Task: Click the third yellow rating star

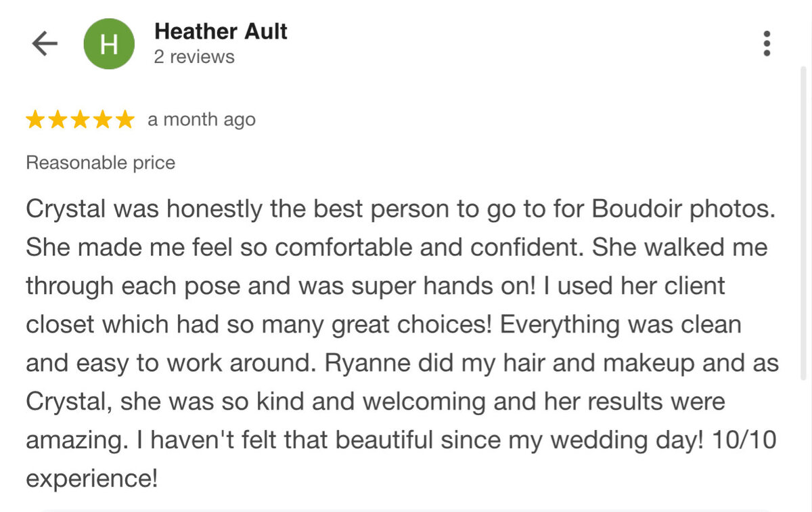Action: [x=81, y=121]
